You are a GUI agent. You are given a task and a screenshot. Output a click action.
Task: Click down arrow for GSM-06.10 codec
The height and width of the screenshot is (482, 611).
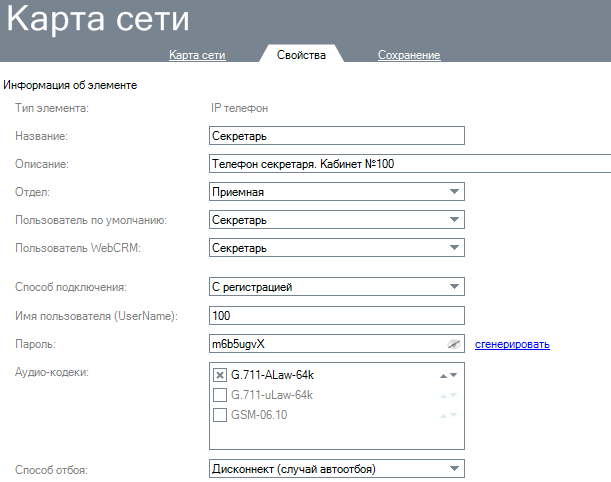(x=453, y=415)
